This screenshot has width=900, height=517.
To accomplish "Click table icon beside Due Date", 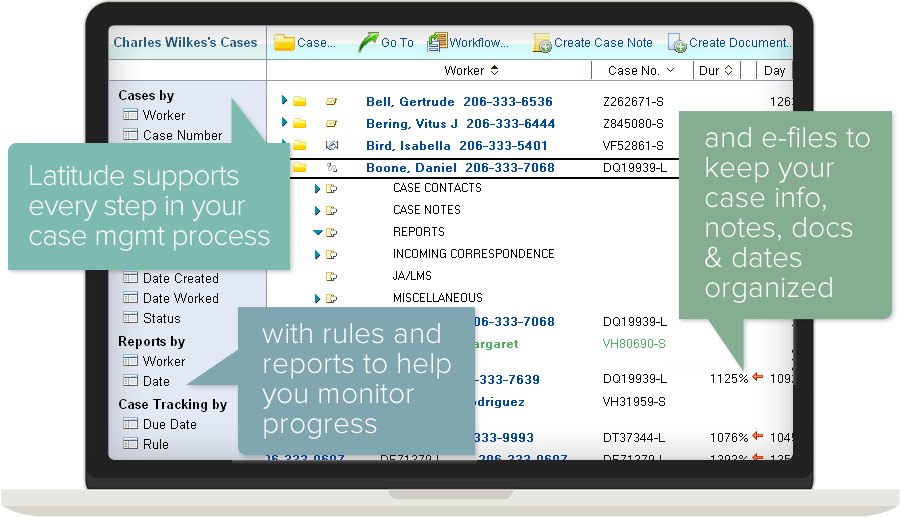I will (x=130, y=423).
